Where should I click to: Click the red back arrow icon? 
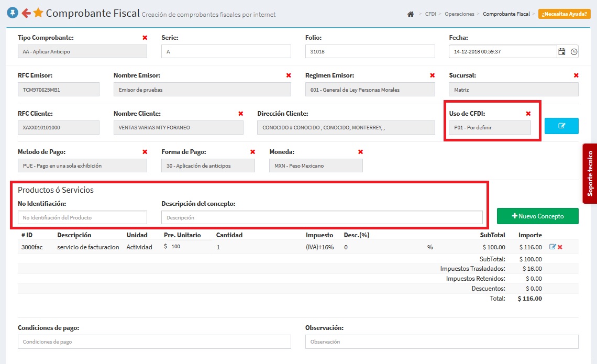(26, 13)
